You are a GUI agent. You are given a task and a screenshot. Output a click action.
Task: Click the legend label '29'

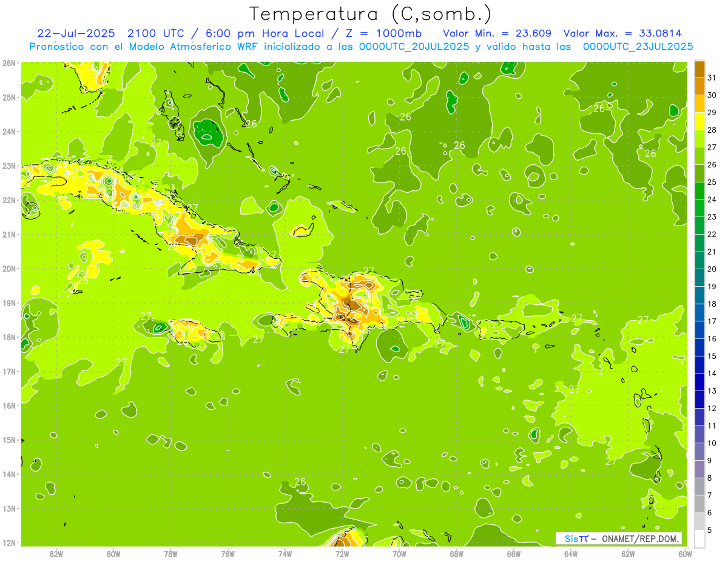click(712, 113)
